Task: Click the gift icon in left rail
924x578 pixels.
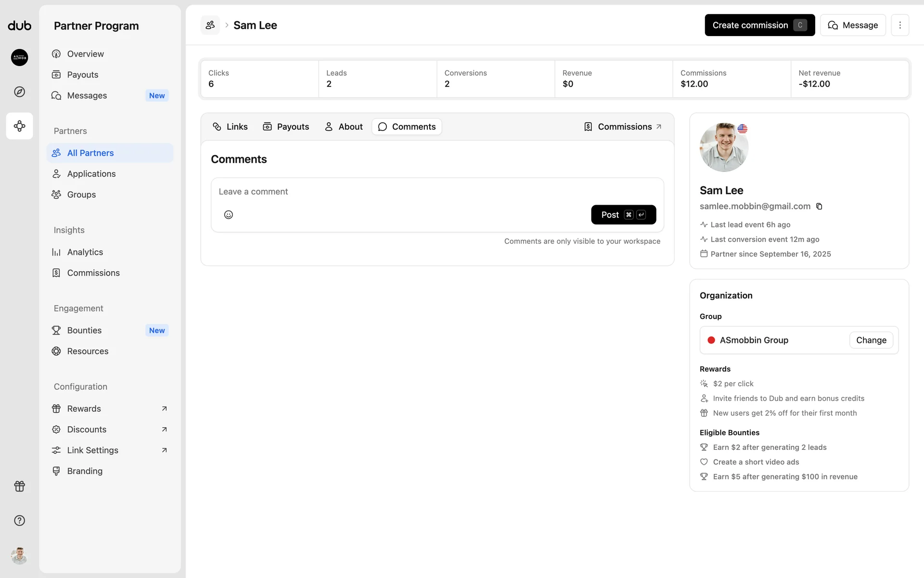Action: 20,486
